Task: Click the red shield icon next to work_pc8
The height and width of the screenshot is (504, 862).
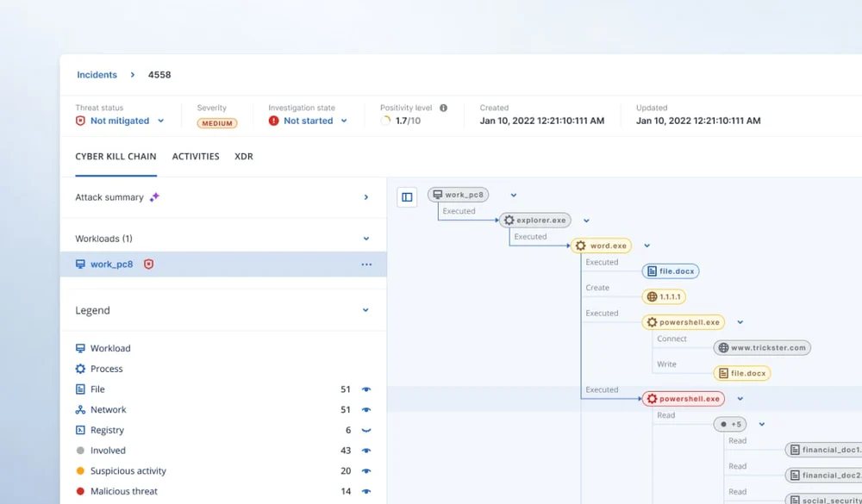Action: pos(148,264)
